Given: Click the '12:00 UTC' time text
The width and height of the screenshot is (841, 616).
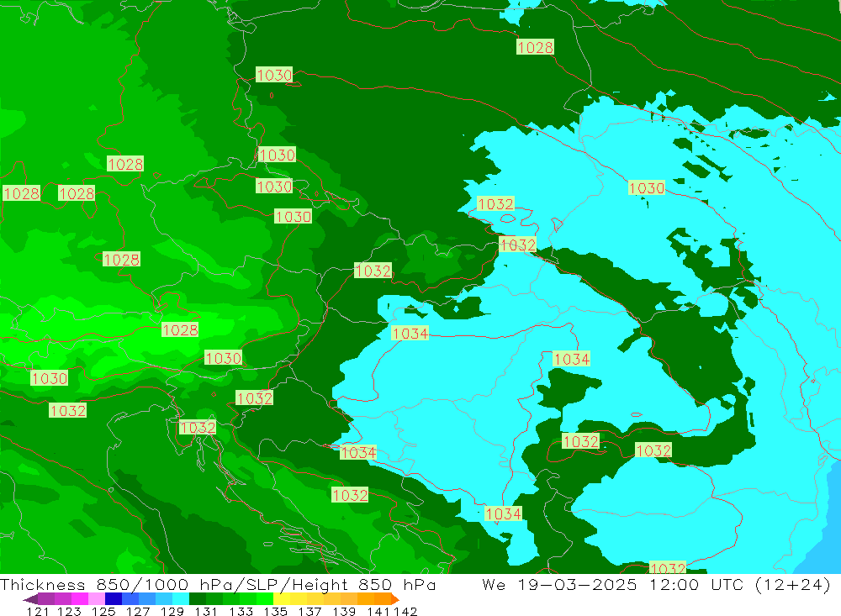Looking at the screenshot, I should (697, 584).
